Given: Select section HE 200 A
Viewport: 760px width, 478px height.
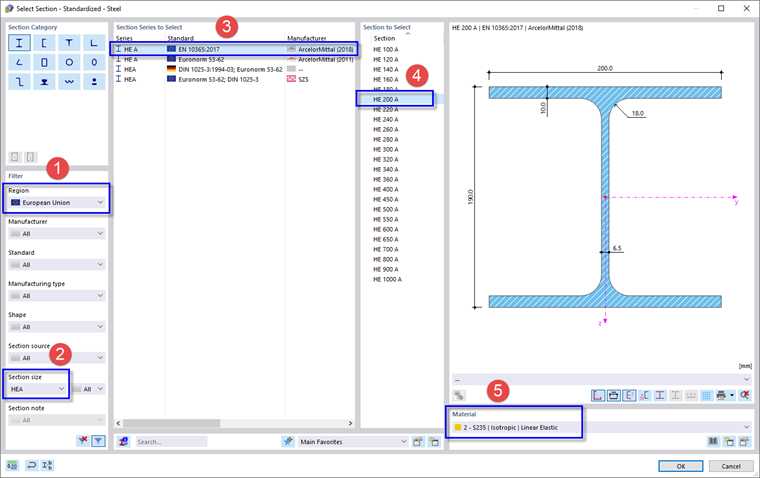Looking at the screenshot, I should coord(386,99).
